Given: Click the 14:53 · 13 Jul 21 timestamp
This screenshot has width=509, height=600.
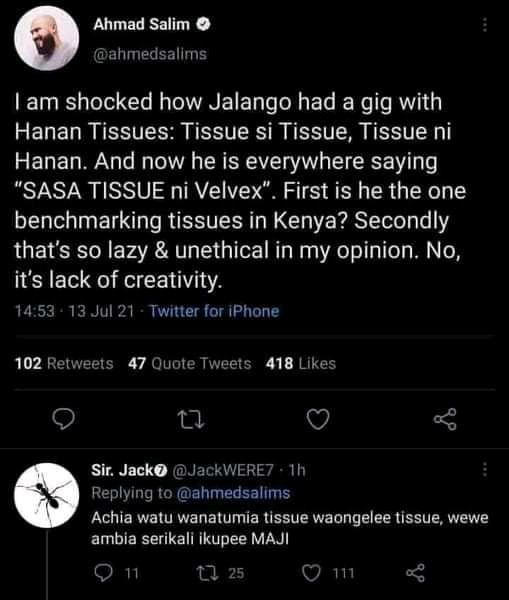Looking at the screenshot, I should tap(75, 311).
